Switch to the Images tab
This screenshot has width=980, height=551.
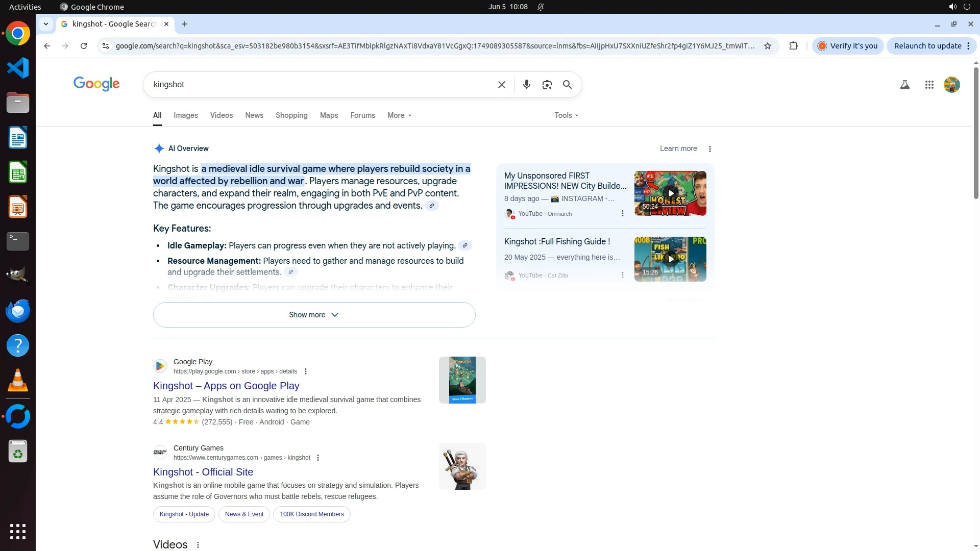point(185,115)
